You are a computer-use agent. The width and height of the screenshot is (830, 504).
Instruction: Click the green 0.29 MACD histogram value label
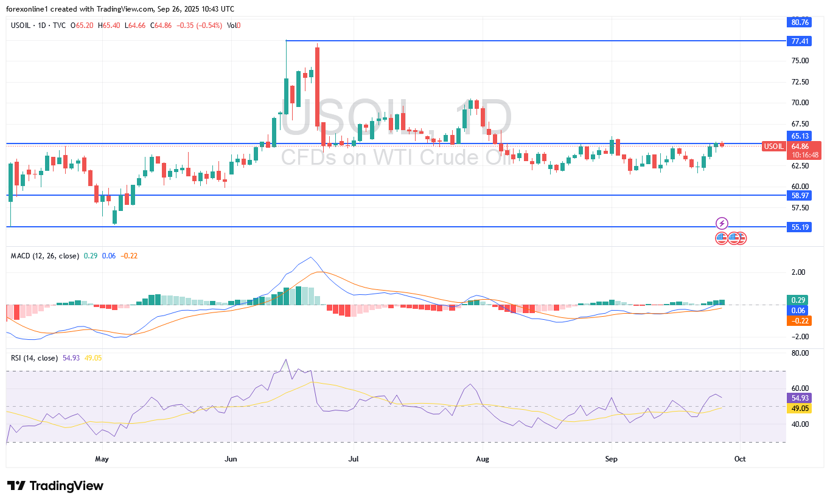pos(798,300)
